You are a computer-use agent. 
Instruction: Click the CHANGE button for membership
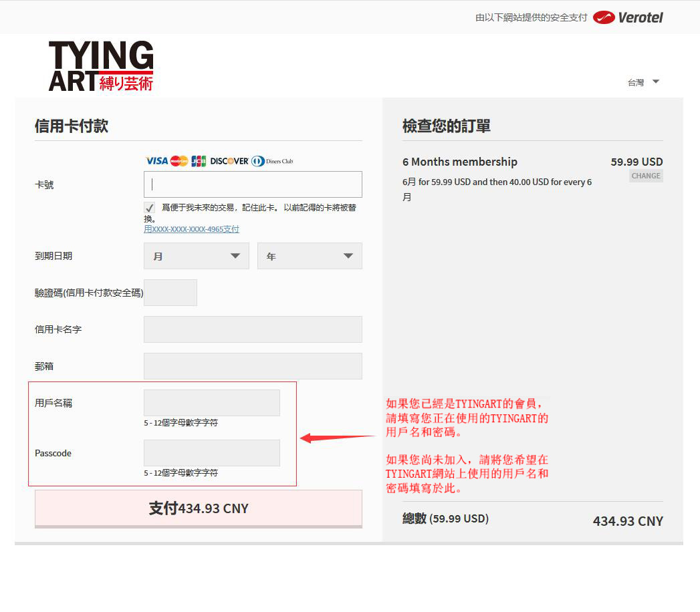[x=646, y=176]
